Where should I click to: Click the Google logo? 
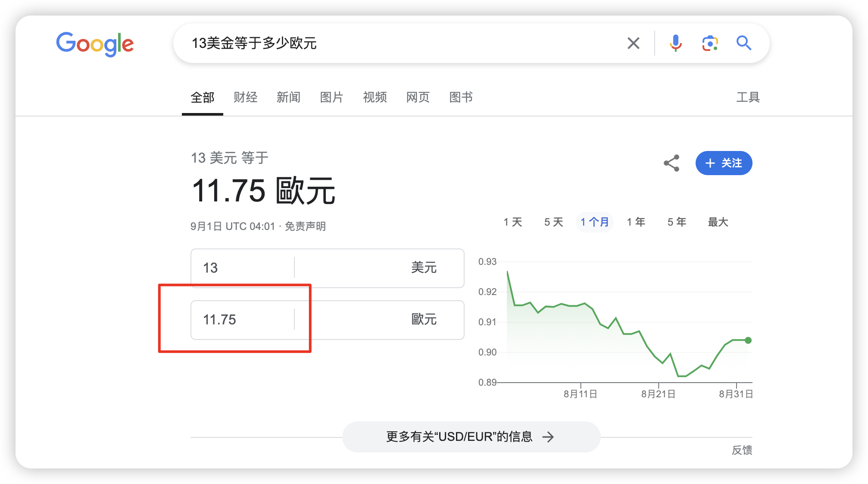coord(95,43)
